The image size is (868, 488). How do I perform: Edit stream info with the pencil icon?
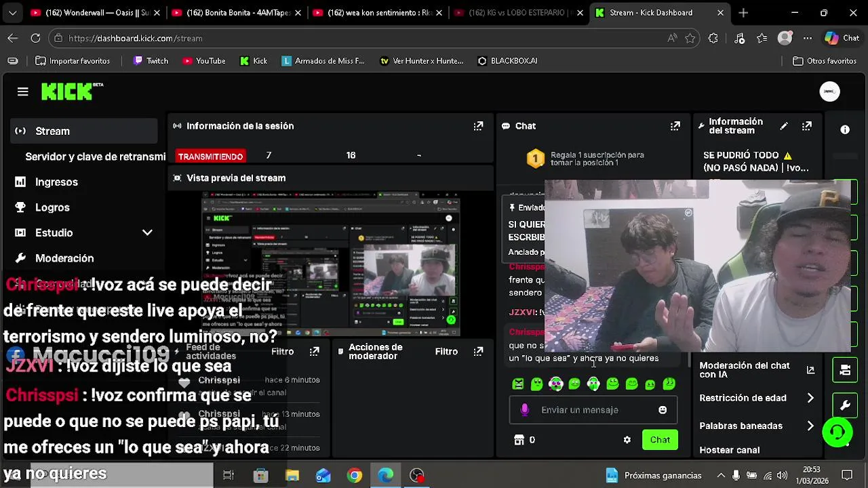(x=784, y=126)
